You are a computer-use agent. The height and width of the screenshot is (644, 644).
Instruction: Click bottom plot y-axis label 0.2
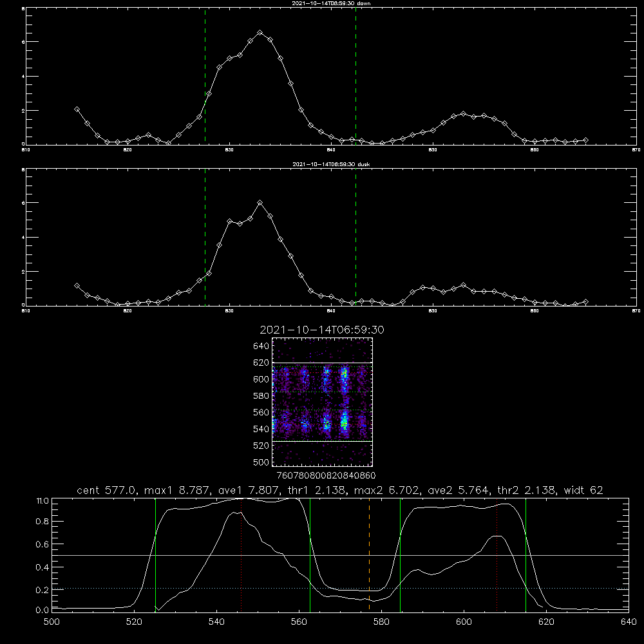coord(43,590)
